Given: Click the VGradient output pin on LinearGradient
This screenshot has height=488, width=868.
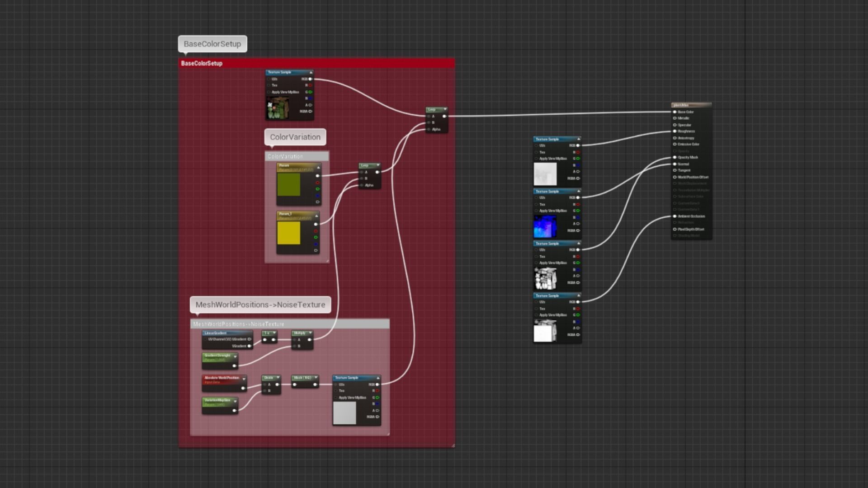Looking at the screenshot, I should coord(249,346).
